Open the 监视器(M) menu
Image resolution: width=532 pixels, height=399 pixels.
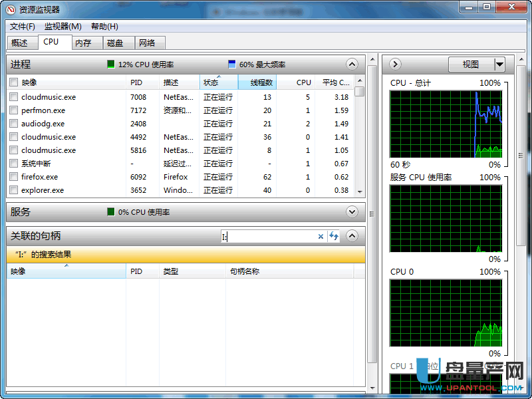tap(63, 27)
